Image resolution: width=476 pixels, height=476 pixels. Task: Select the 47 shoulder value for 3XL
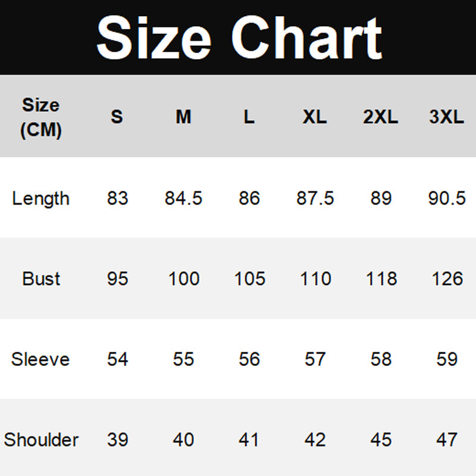447,440
